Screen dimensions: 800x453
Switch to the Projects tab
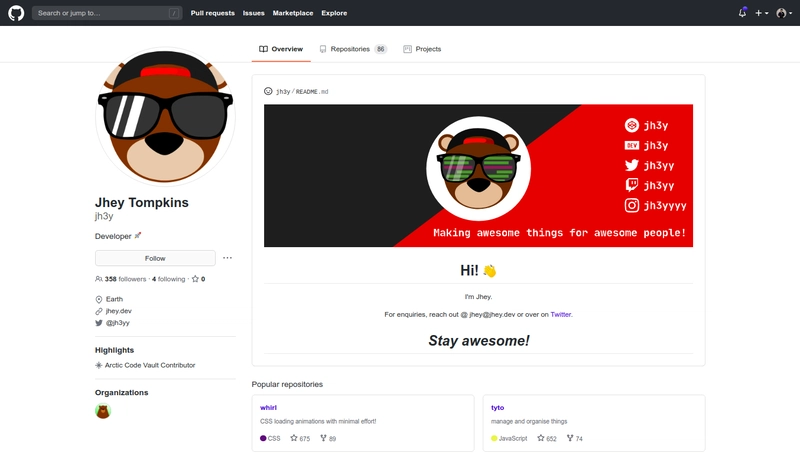422,49
